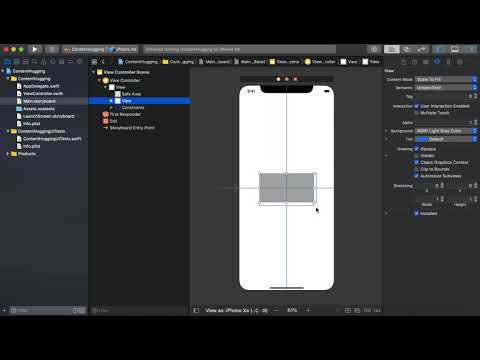The image size is (480, 360).
Task: Zoom in the canvas with plus
Action: [x=308, y=310]
